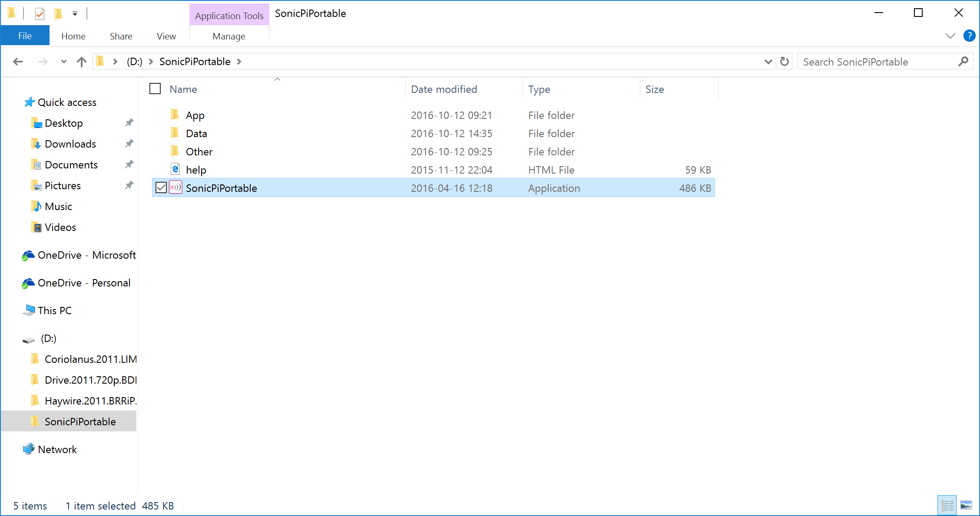Viewport: 980px width, 516px height.
Task: Switch to details view icon
Action: tap(947, 505)
